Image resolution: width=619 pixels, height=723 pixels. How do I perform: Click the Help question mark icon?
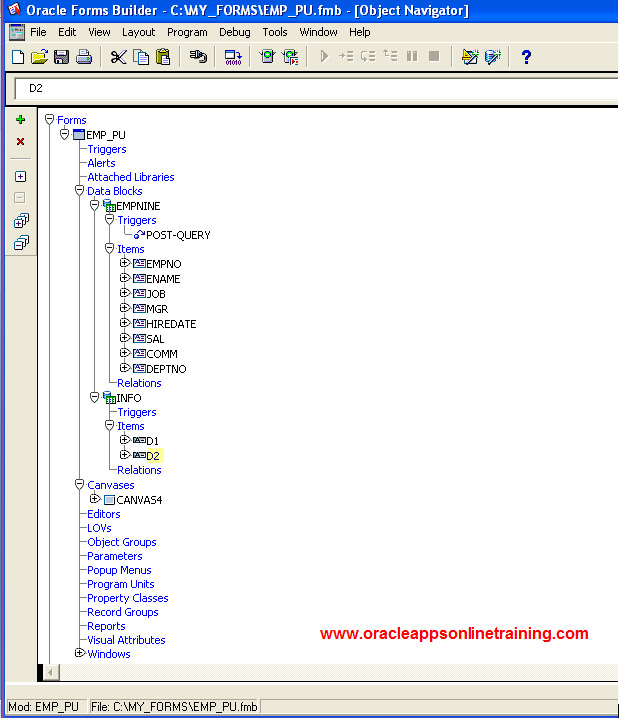(526, 57)
